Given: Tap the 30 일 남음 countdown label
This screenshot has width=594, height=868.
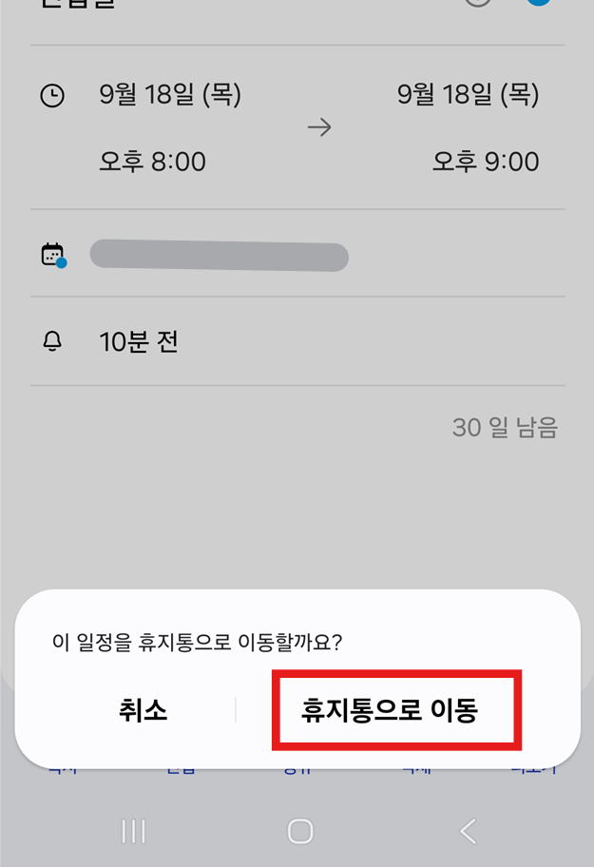Looking at the screenshot, I should click(503, 428).
